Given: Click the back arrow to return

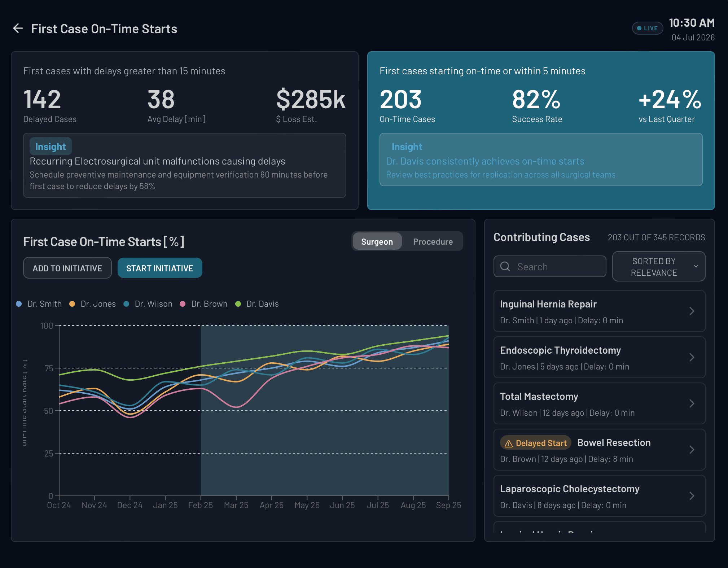Looking at the screenshot, I should 17,28.
